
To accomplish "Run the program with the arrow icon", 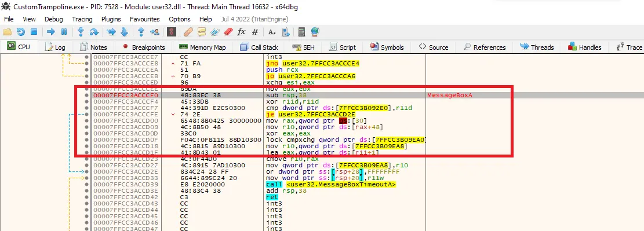I will coord(51,32).
